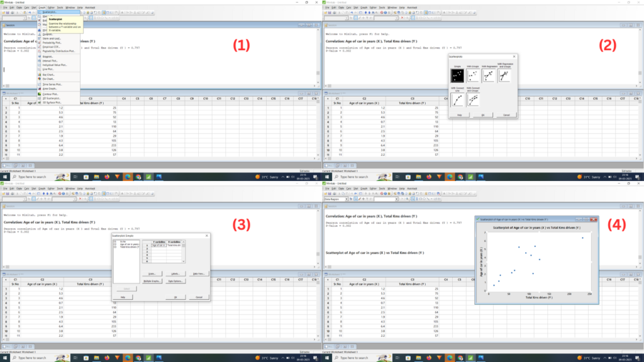Image resolution: width=644 pixels, height=362 pixels.
Task: Click Cancel in the Scatterplots gallery dialog
Action: 506,115
